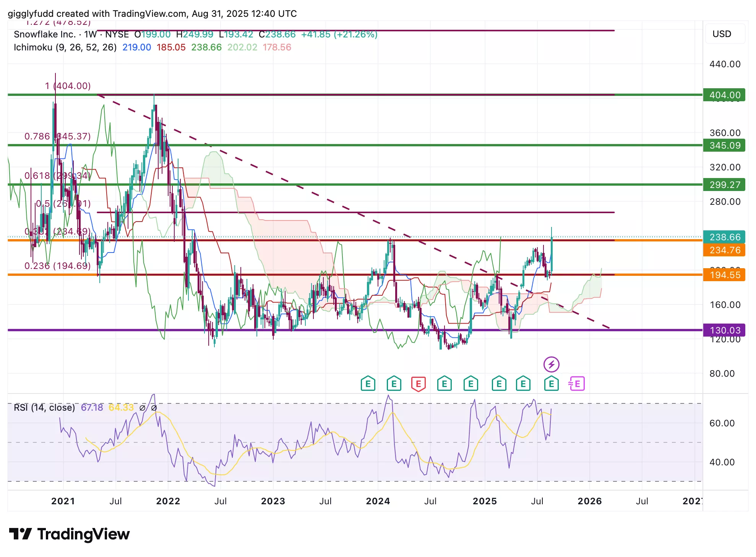756x557 pixels.
Task: Click the Fibonacci label 0.786 (345.37)
Action: click(57, 136)
